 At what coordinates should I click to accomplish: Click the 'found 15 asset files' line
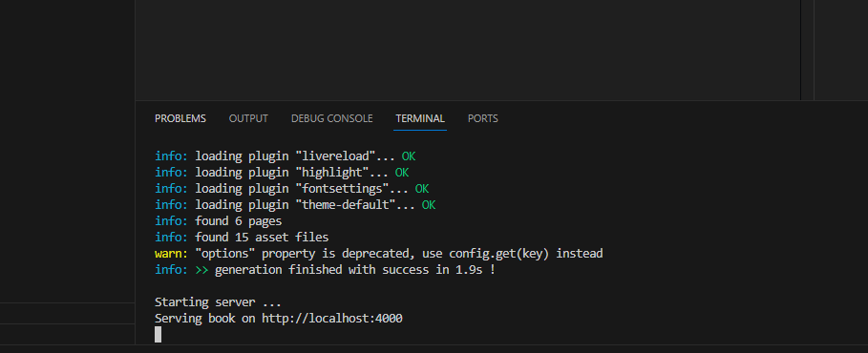242,238
